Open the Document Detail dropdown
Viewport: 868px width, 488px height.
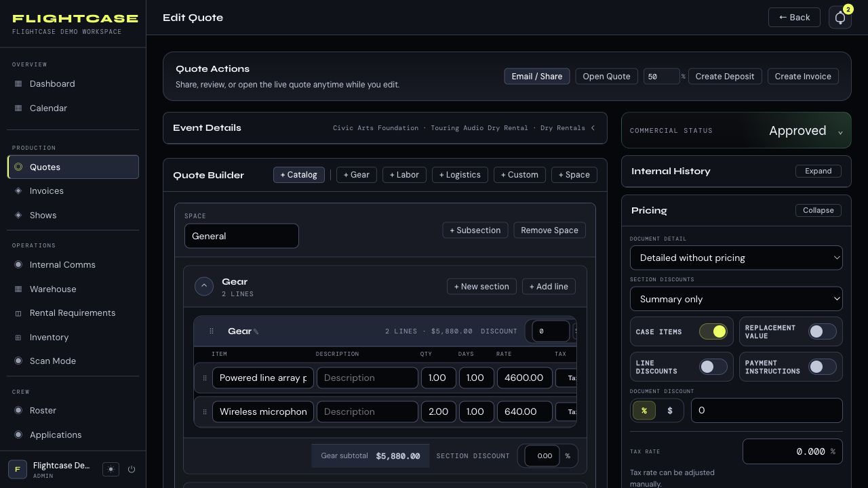point(736,258)
